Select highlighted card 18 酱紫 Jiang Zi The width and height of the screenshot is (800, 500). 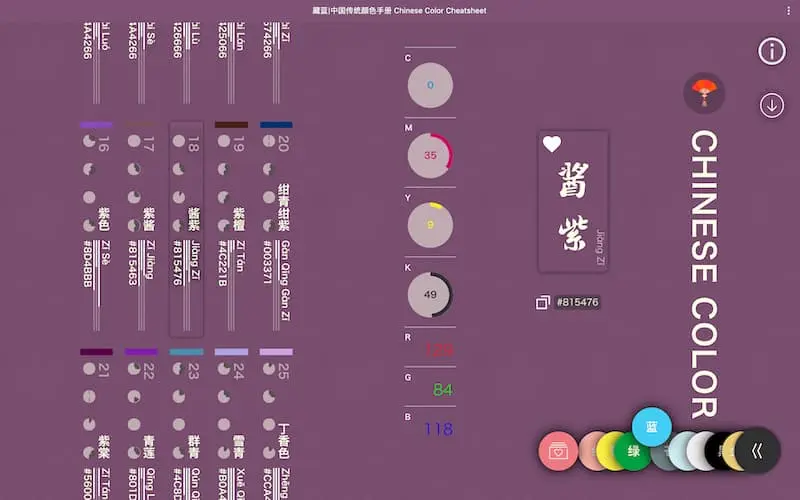[x=186, y=229]
